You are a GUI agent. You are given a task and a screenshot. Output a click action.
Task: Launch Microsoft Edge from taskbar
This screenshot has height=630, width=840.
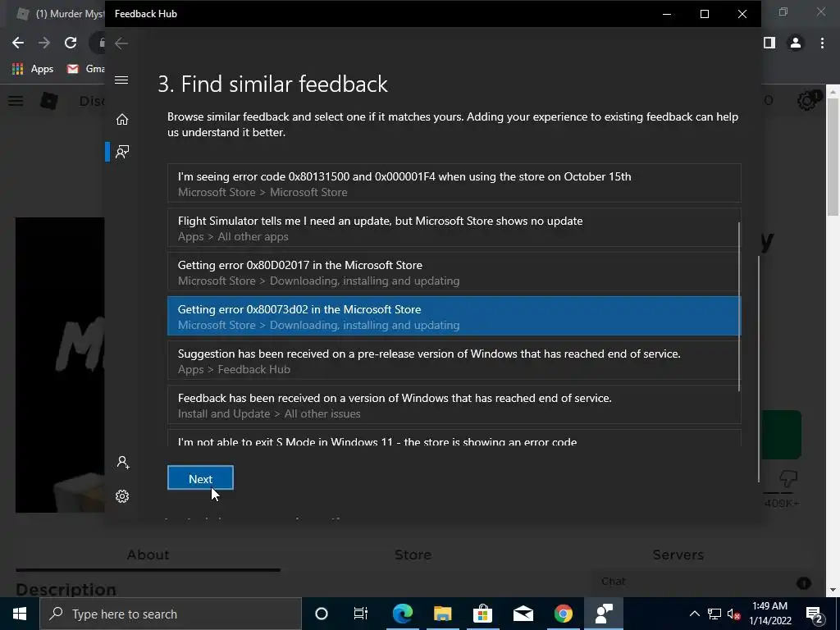402,614
